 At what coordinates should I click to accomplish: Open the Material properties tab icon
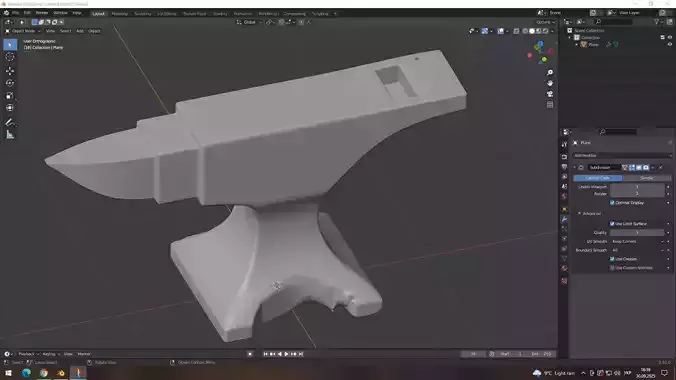564,268
